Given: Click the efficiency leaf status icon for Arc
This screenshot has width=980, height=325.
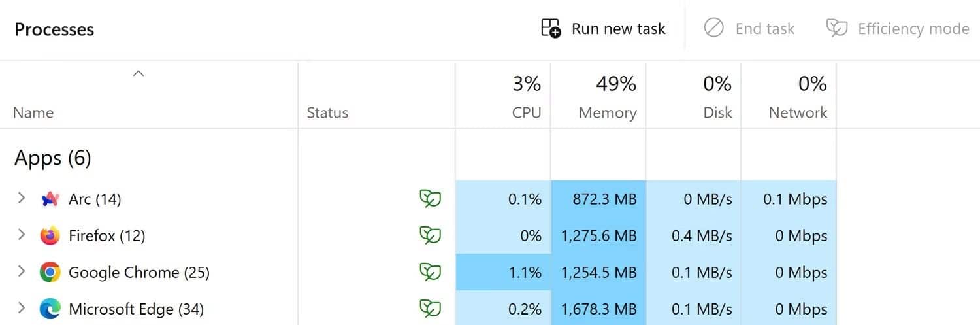Looking at the screenshot, I should point(430,199).
